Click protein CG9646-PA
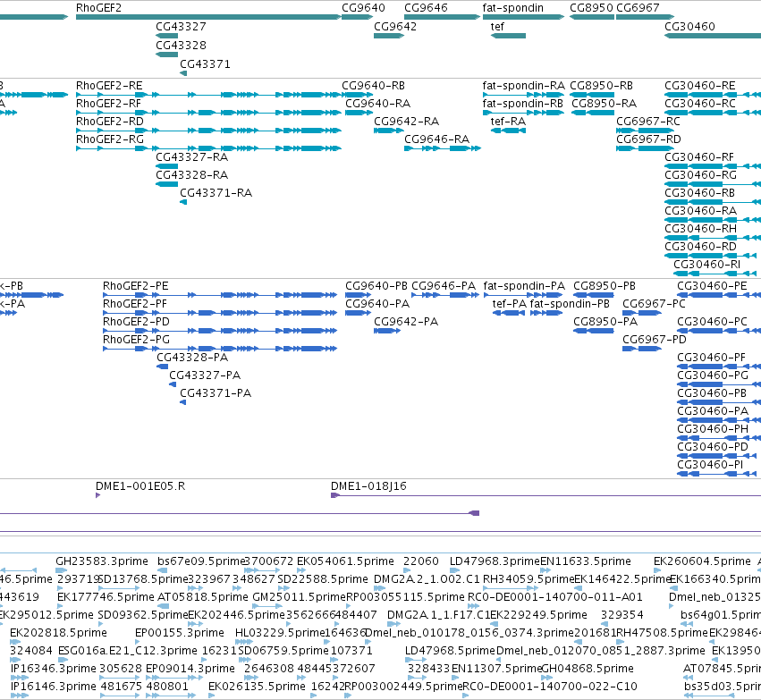Screen dimensions: 761x700 coord(444,286)
